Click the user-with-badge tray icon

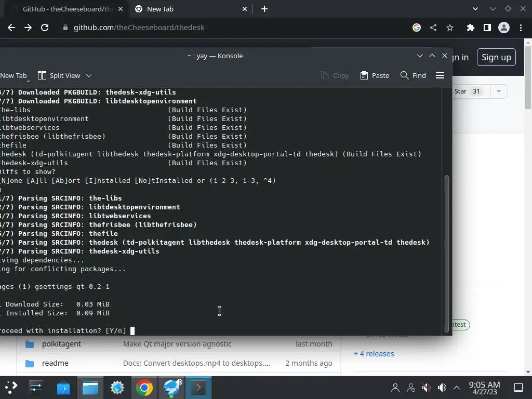coord(411,388)
